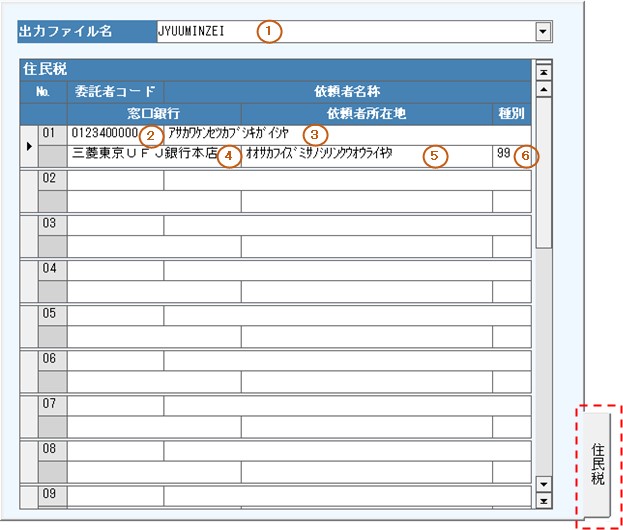Click the 依頼者所在地 address cell in row 01
Image resolution: width=623 pixels, height=530 pixels.
pos(365,156)
